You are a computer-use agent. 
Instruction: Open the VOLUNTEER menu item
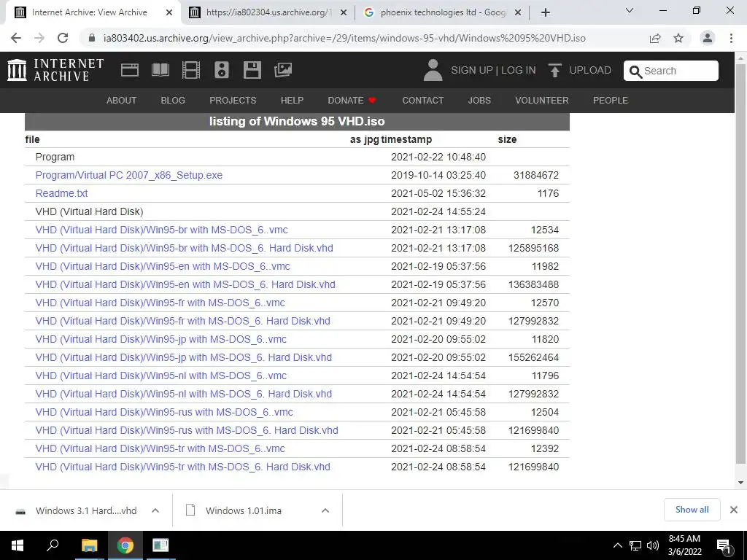542,101
